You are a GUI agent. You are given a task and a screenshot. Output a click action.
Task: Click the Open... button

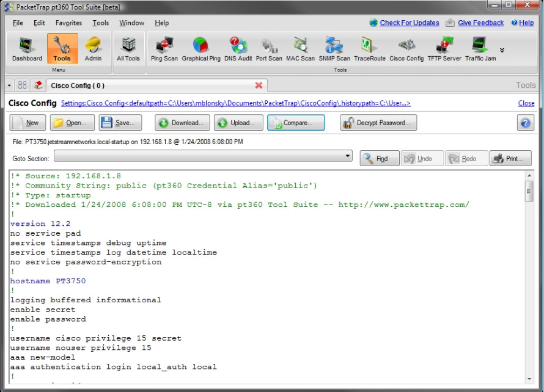(x=72, y=123)
